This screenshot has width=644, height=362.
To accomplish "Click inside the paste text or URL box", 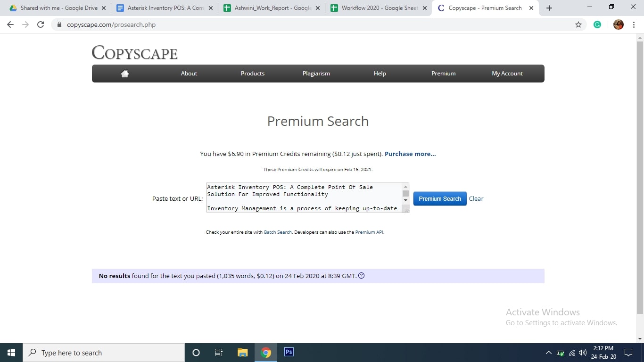I will tap(304, 197).
